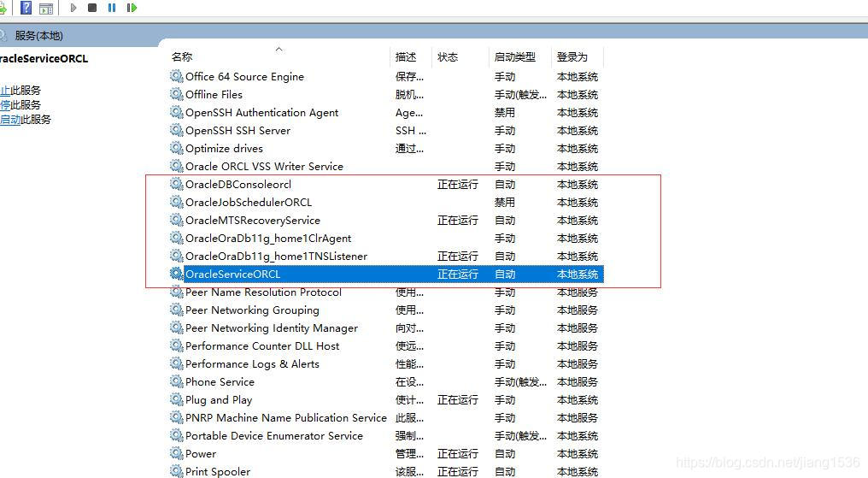This screenshot has width=868, height=478.
Task: Click the 服务(本地) panel header
Action: click(38, 35)
